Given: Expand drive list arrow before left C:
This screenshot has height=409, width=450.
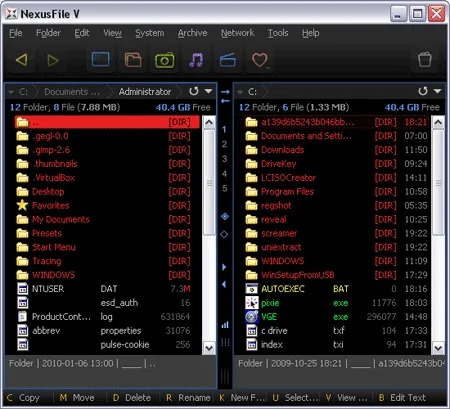Looking at the screenshot, I should tap(11, 92).
